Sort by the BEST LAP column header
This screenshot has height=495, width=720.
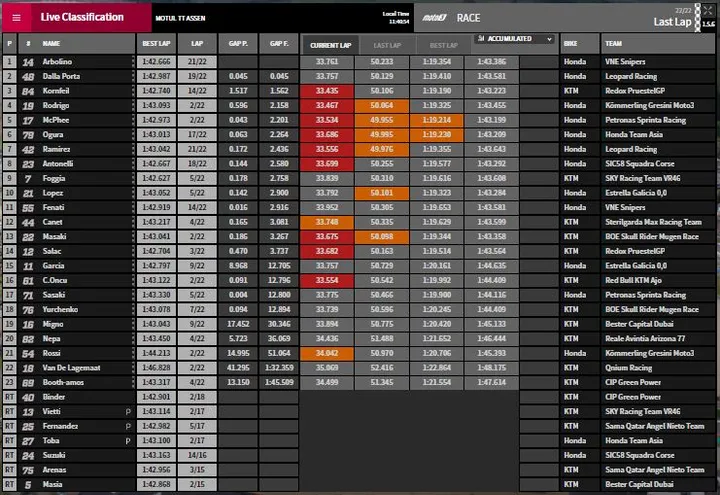coord(156,44)
